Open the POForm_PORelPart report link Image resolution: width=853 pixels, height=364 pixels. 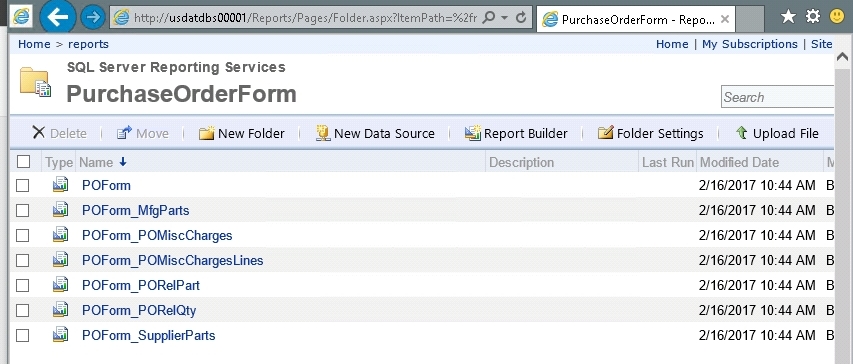click(x=141, y=286)
